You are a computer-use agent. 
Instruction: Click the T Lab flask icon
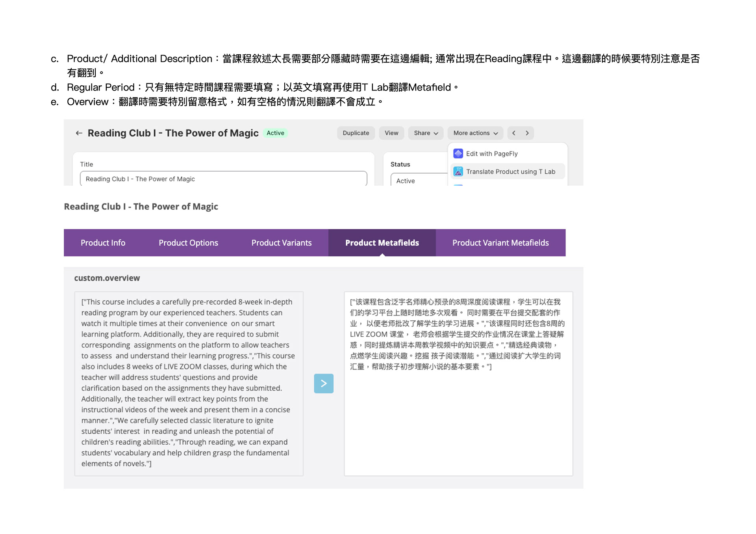pyautogui.click(x=458, y=172)
